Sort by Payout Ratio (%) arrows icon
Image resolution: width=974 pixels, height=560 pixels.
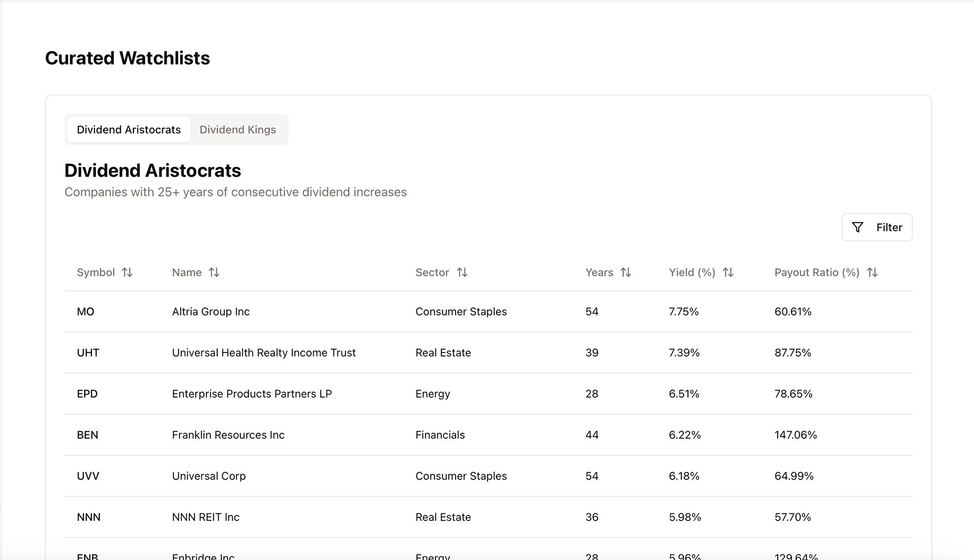tap(872, 272)
